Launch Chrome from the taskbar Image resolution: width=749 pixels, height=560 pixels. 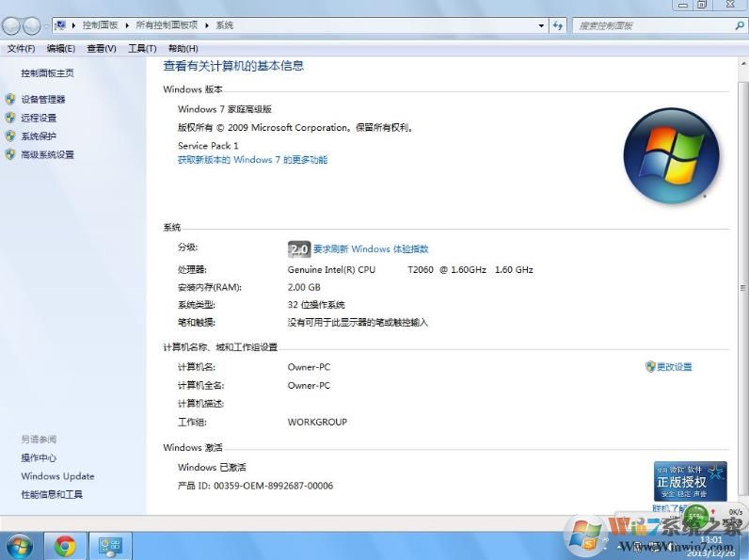pyautogui.click(x=65, y=545)
